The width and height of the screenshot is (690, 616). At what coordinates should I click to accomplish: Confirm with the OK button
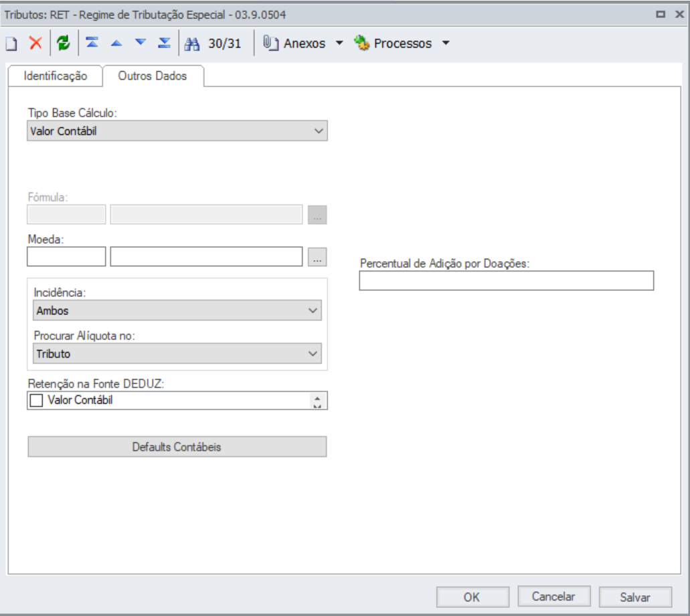tap(472, 597)
